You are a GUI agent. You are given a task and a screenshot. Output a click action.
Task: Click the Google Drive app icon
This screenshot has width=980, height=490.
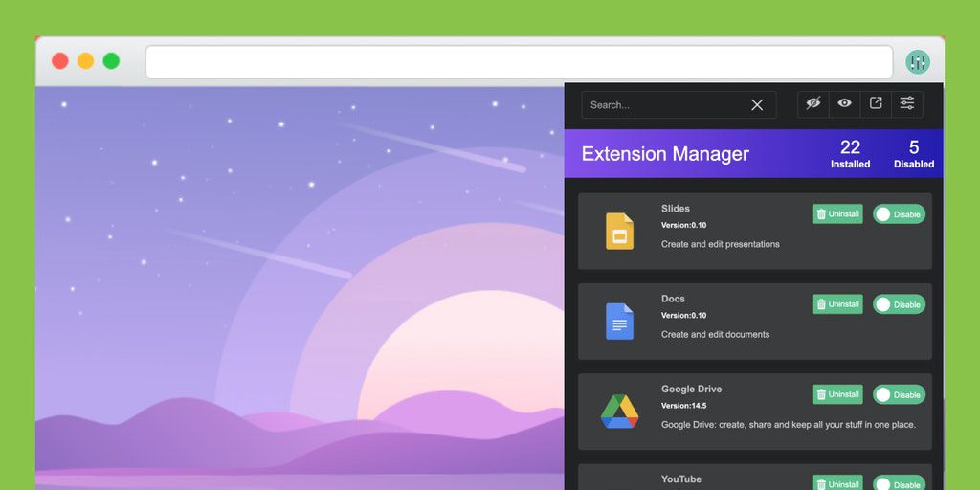click(x=619, y=412)
